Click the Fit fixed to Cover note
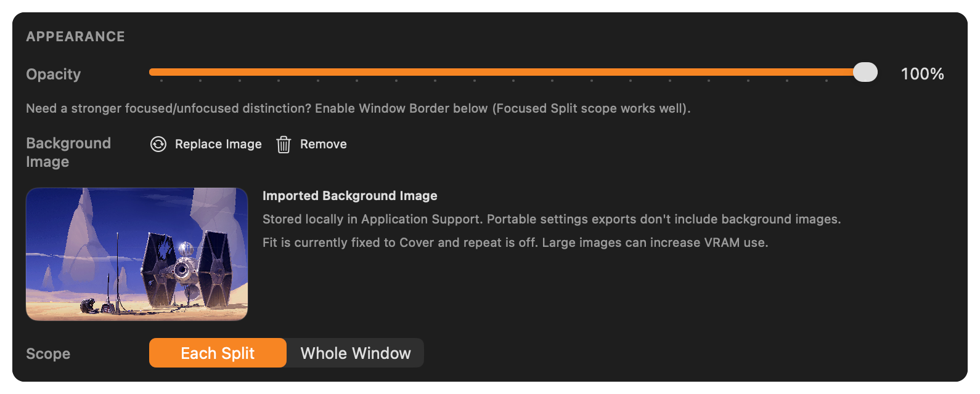The height and width of the screenshot is (394, 980). coord(515,243)
